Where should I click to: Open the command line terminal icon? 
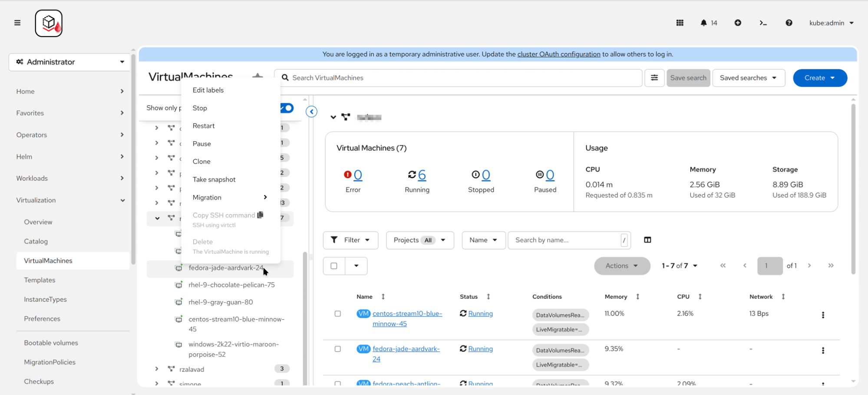tap(763, 23)
